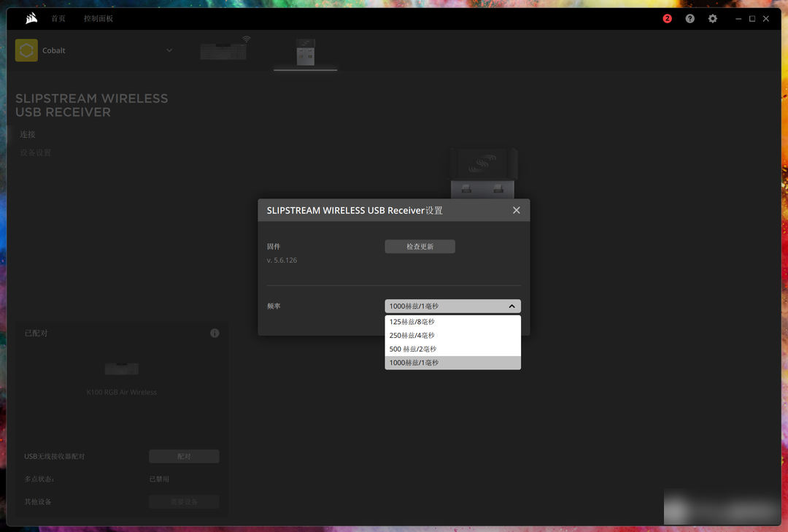Image resolution: width=788 pixels, height=532 pixels.
Task: Select the 设备设置 sidebar item
Action: point(36,153)
